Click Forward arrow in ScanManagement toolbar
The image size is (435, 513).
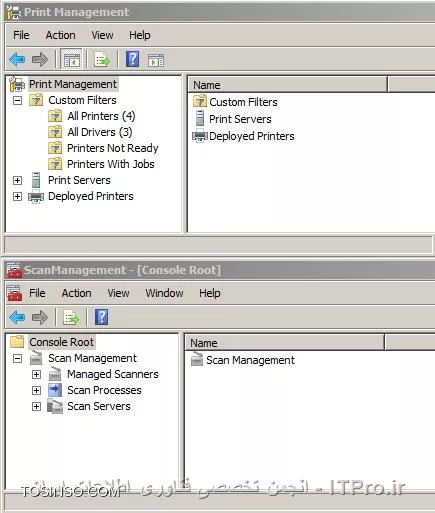click(x=40, y=317)
